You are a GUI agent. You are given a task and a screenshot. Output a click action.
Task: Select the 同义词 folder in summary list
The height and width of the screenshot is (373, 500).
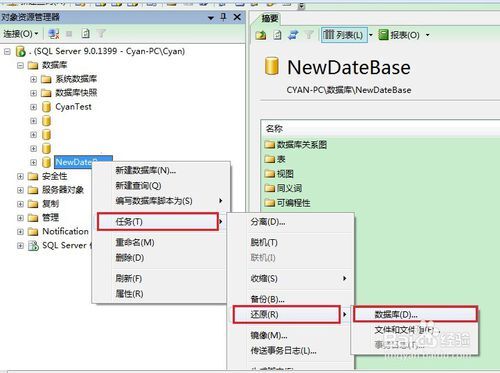pos(283,188)
